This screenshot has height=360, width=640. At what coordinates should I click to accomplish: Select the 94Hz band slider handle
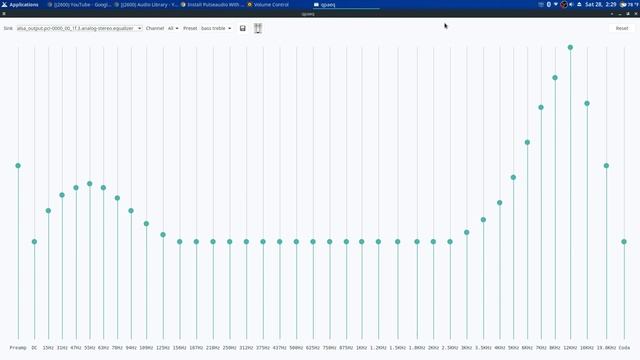[x=131, y=211]
